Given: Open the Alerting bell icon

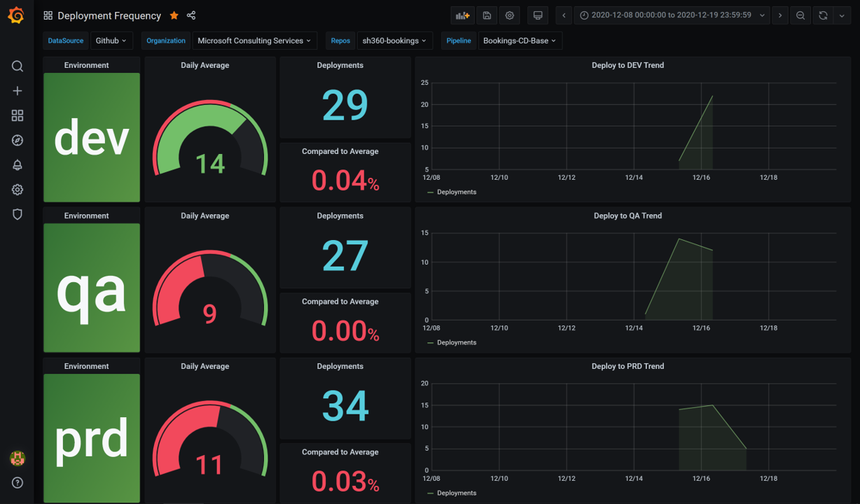Looking at the screenshot, I should click(18, 165).
